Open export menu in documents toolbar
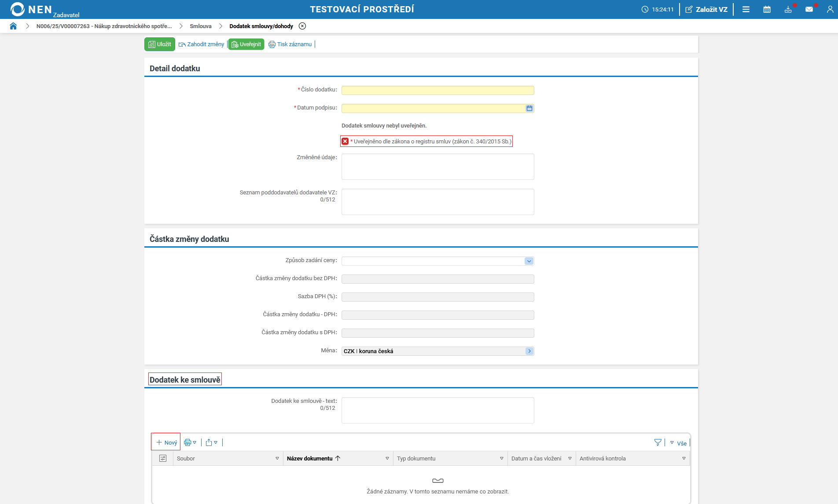Screen dimensions: 838x504 coord(212,442)
